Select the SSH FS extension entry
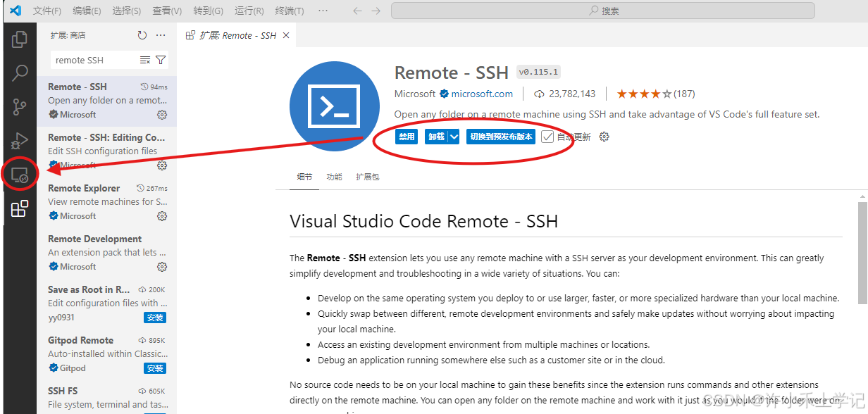This screenshot has width=868, height=414. coord(106,397)
